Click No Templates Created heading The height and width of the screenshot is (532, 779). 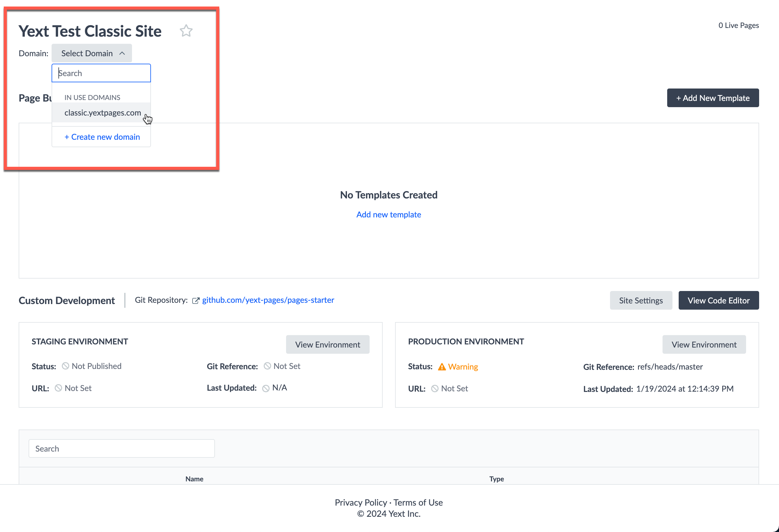(x=389, y=195)
